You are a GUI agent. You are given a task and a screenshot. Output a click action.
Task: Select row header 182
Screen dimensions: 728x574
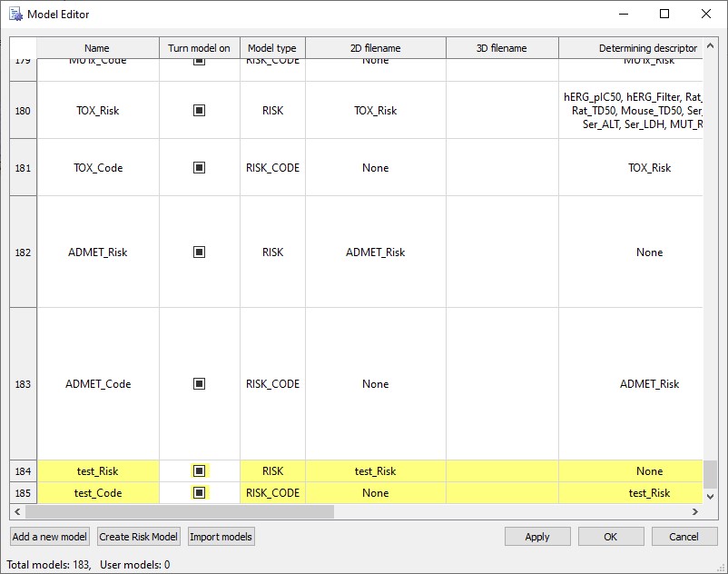click(24, 252)
